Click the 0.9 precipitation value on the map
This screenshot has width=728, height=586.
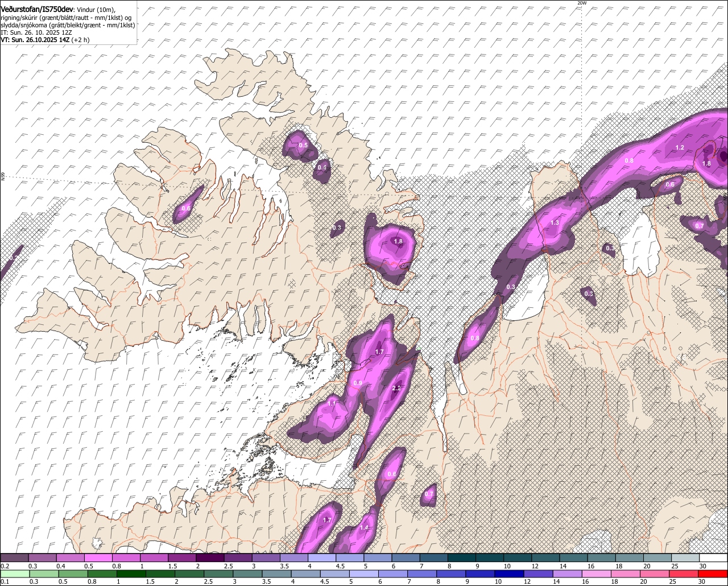coord(358,383)
